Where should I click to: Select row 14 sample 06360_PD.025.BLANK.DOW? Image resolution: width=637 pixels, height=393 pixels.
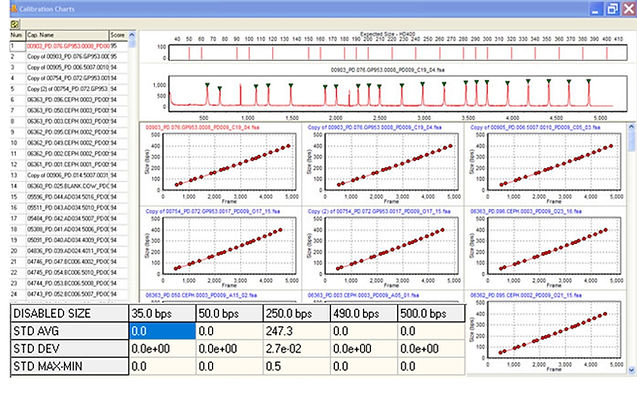[x=69, y=186]
